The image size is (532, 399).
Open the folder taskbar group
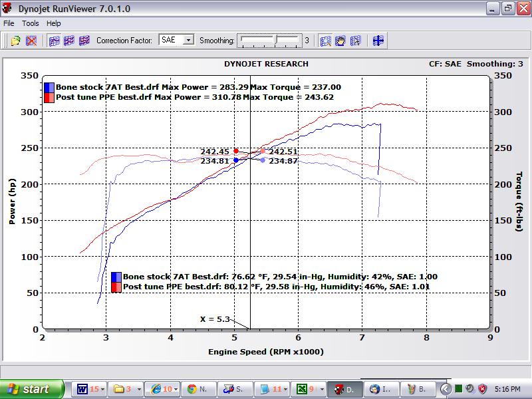click(127, 389)
